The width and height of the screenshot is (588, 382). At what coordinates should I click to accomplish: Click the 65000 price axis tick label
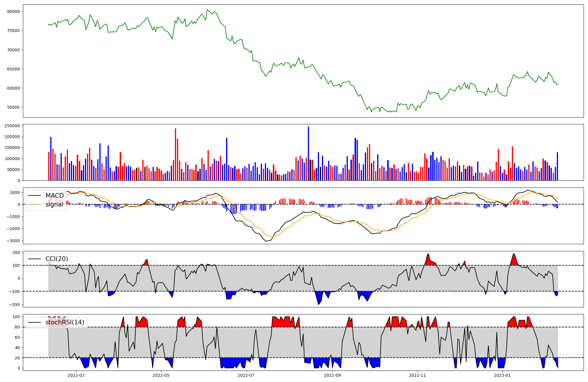pos(14,69)
